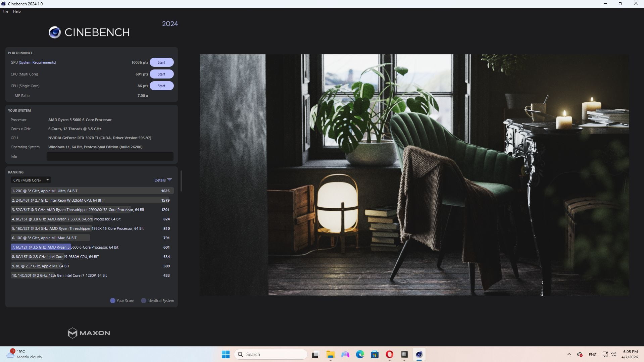Select Intel Core i9-9880H ranking row
This screenshot has height=362, width=644.
92,257
